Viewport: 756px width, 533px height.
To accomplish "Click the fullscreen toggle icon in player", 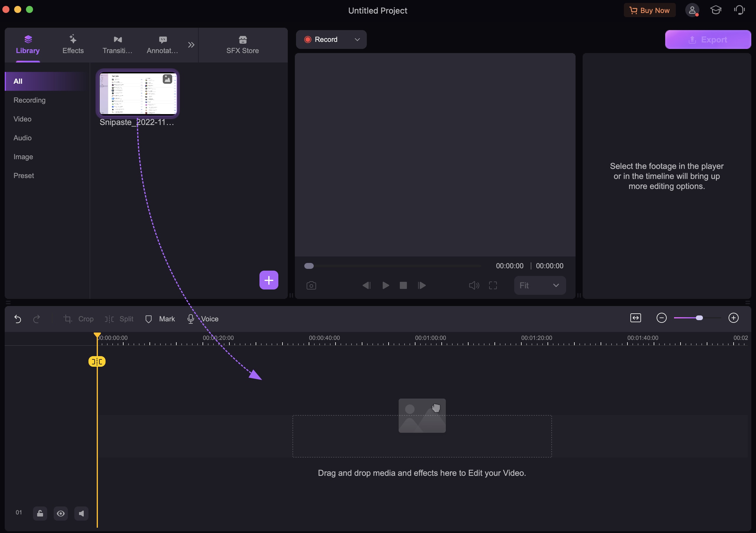I will point(494,285).
